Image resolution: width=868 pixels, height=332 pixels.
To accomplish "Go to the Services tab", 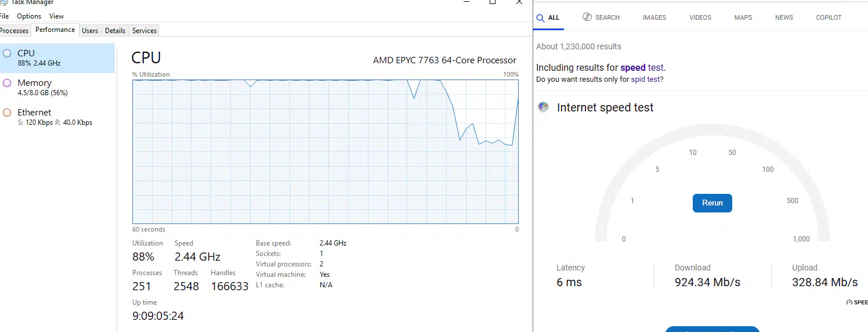I will [144, 31].
